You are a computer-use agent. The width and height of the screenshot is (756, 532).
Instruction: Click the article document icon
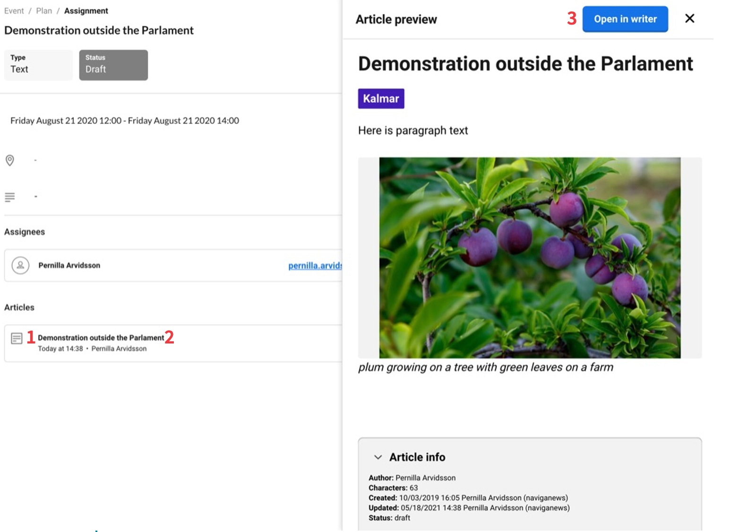17,338
